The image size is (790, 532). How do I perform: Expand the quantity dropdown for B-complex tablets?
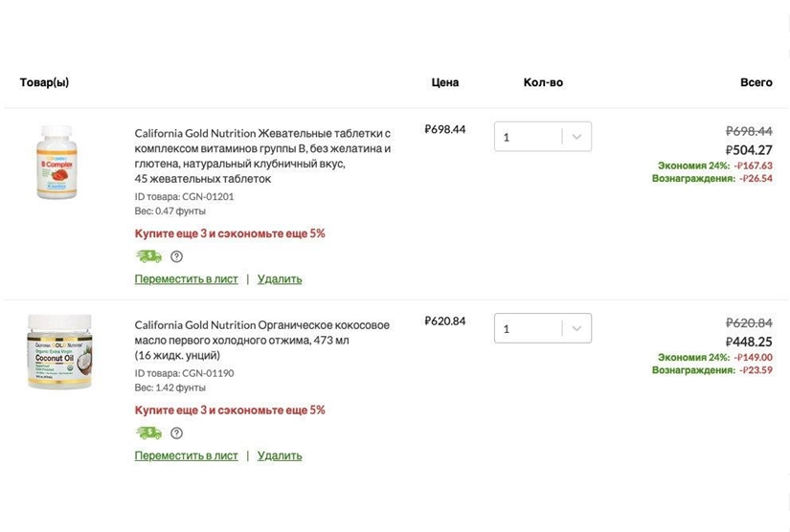[x=576, y=137]
